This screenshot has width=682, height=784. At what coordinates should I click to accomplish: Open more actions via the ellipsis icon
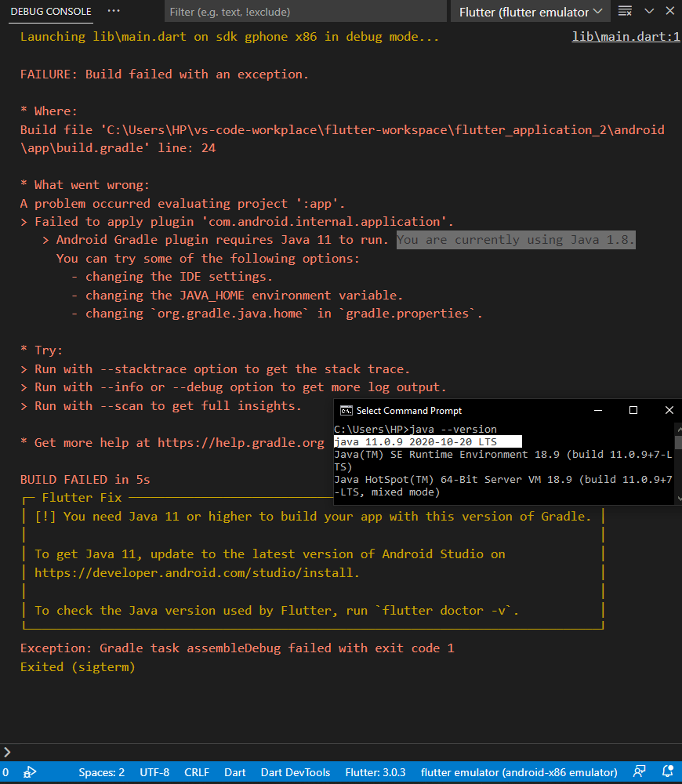point(113,12)
